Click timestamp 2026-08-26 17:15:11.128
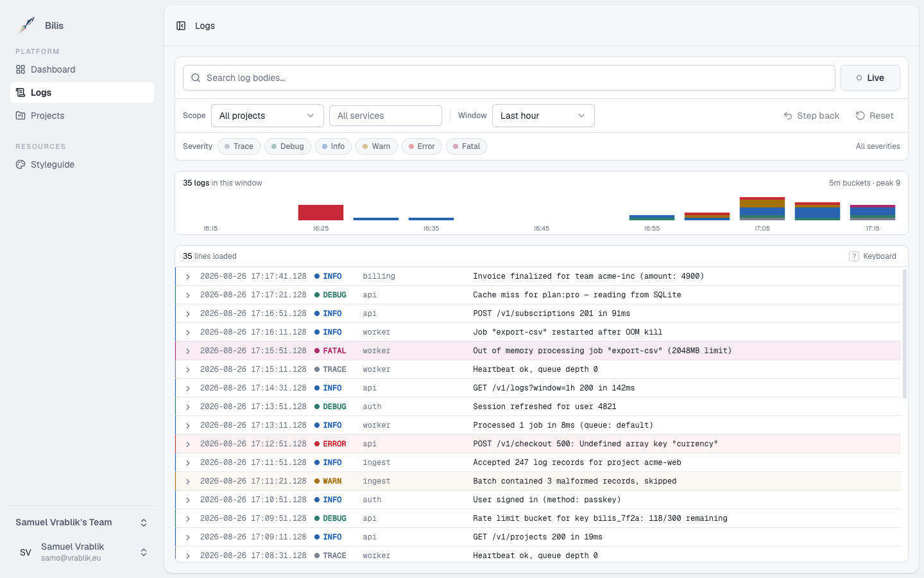 [x=253, y=369]
